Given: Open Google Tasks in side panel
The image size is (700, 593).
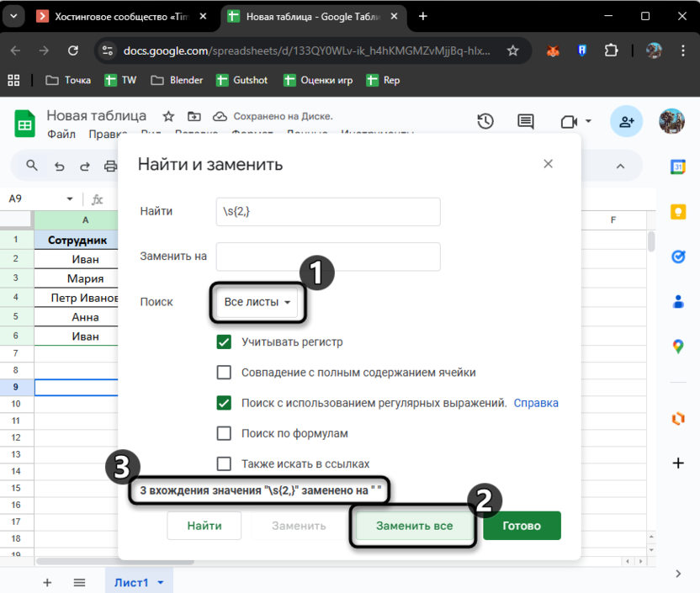Looking at the screenshot, I should 677,257.
